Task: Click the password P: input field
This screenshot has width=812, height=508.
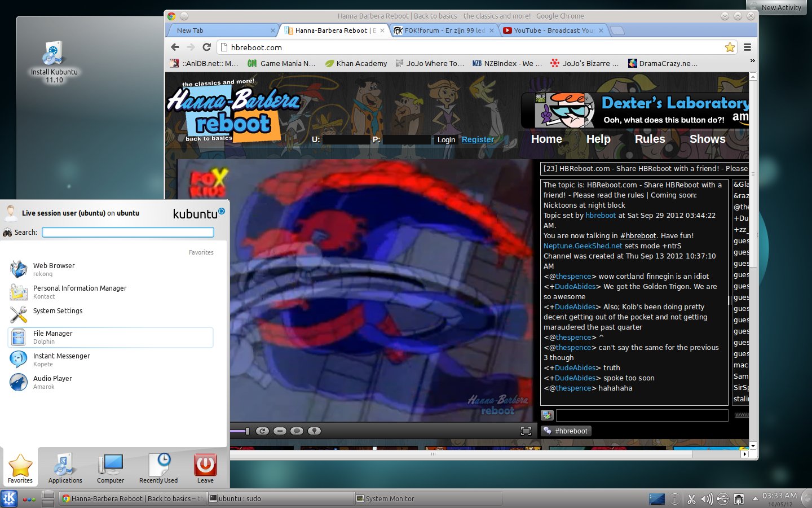Action: [x=406, y=139]
